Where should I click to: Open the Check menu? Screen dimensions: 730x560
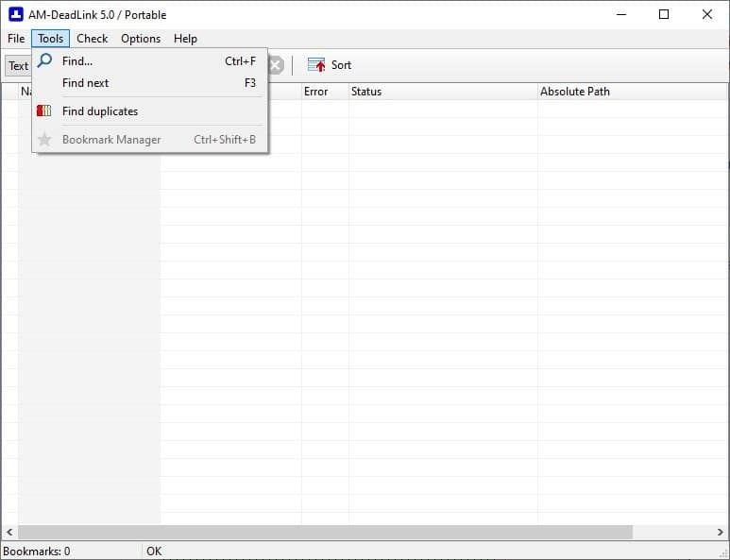(x=93, y=39)
